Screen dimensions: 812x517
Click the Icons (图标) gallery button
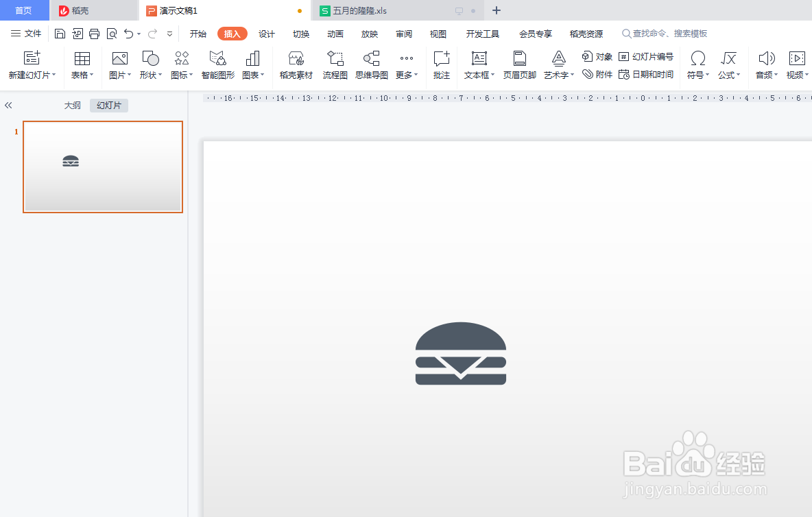[x=182, y=58]
